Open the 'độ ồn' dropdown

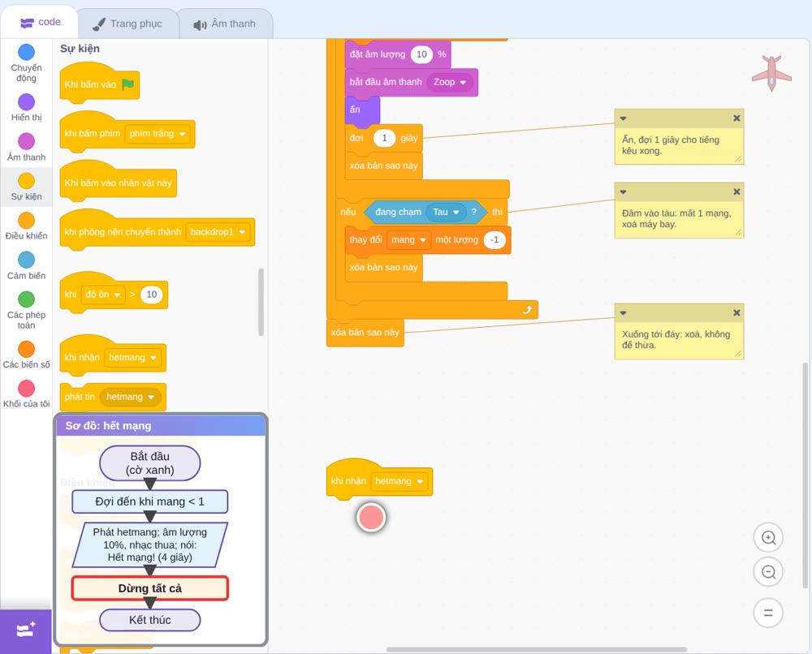pos(103,295)
